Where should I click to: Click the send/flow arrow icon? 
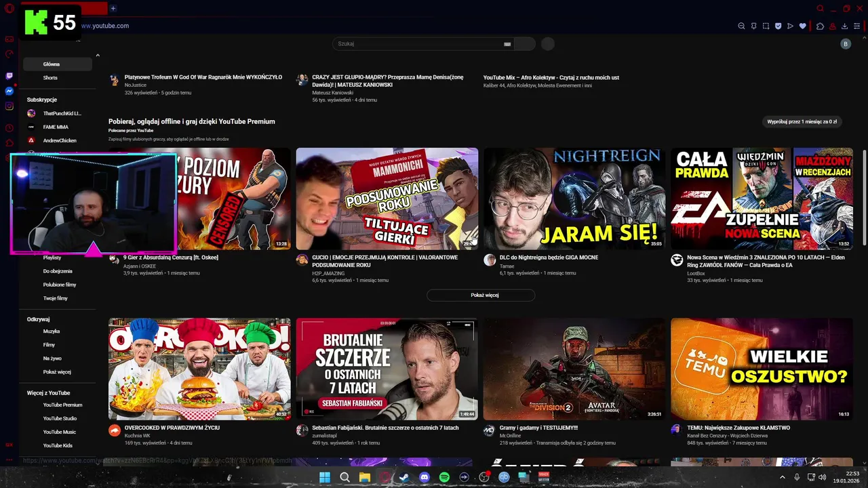(790, 26)
